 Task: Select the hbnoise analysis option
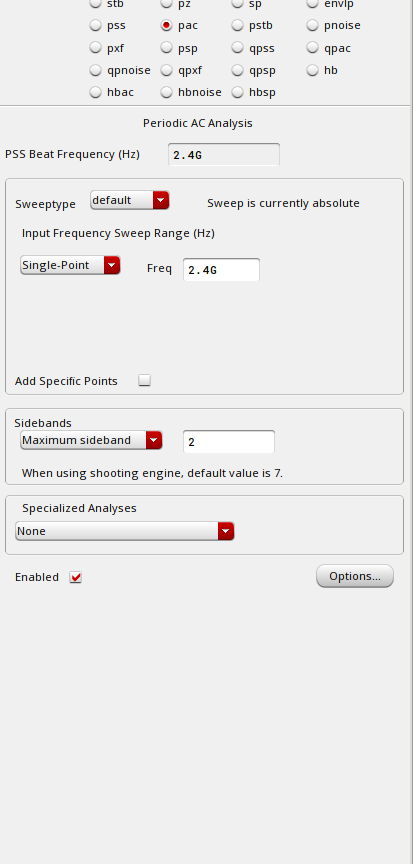(167, 92)
